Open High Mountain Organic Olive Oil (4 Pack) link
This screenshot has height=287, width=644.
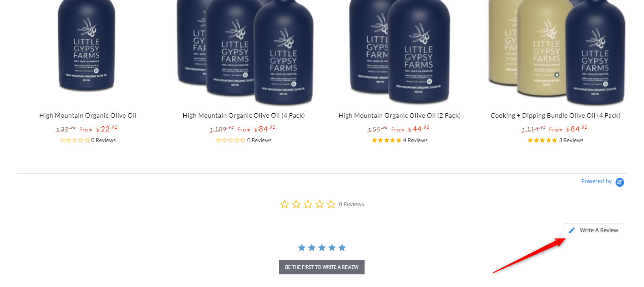[244, 116]
